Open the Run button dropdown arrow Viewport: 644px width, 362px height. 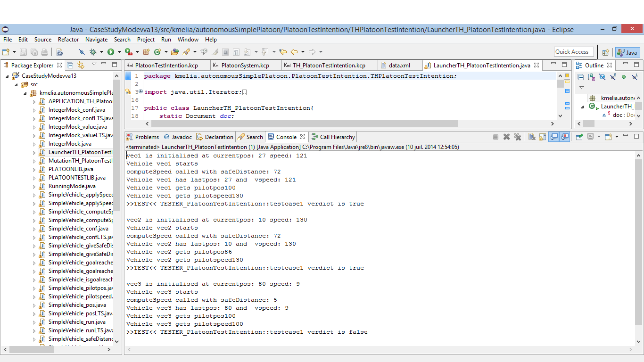pyautogui.click(x=119, y=52)
